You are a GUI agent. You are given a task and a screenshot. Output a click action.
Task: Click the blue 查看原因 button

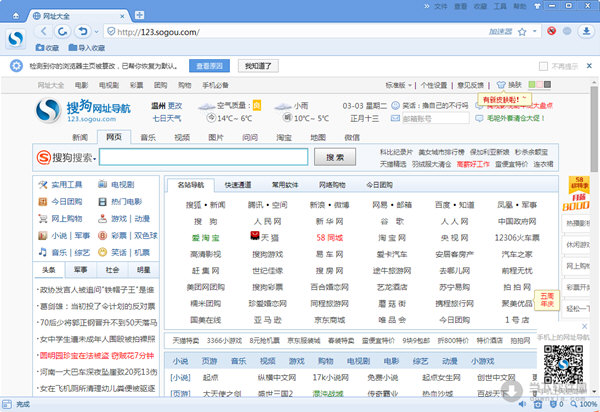click(209, 66)
